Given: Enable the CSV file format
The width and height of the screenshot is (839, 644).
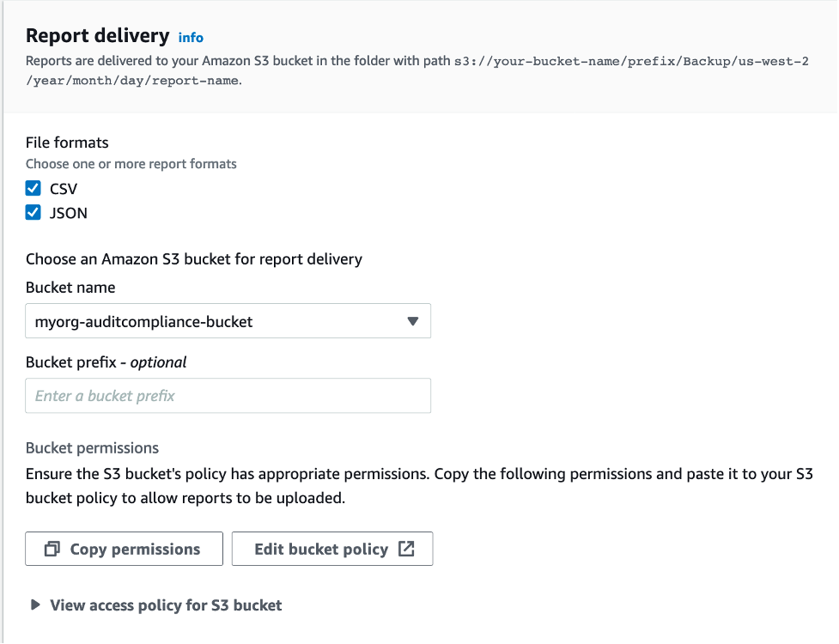Looking at the screenshot, I should click(x=33, y=188).
